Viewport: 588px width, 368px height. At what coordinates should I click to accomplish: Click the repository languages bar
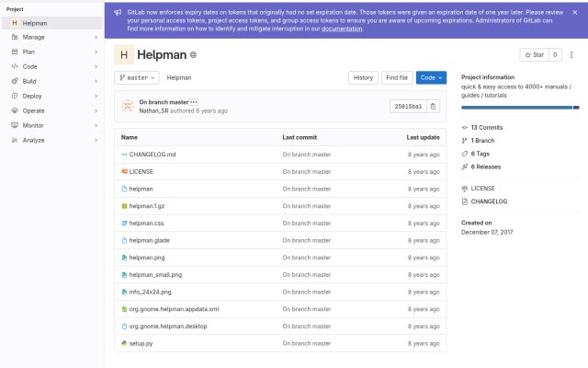[x=520, y=108]
